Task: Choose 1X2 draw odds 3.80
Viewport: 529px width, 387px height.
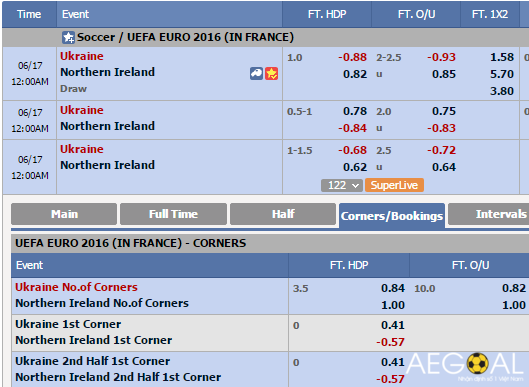Action: [502, 91]
